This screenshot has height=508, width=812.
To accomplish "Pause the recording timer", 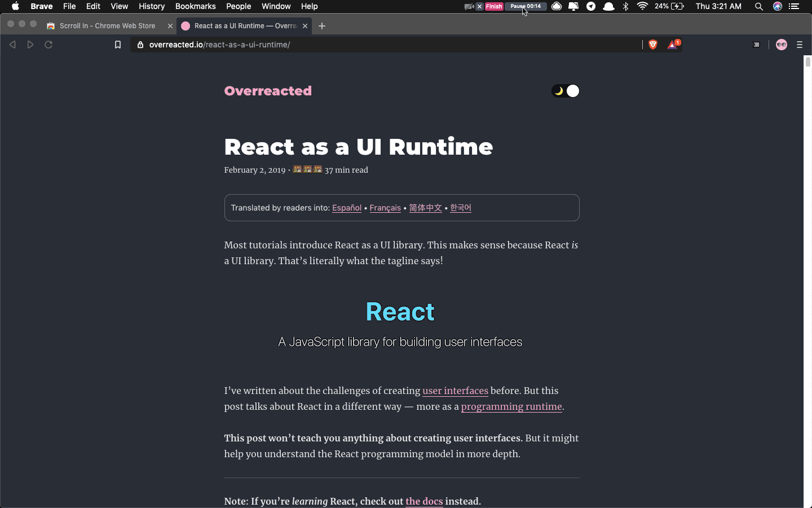I will click(x=526, y=6).
